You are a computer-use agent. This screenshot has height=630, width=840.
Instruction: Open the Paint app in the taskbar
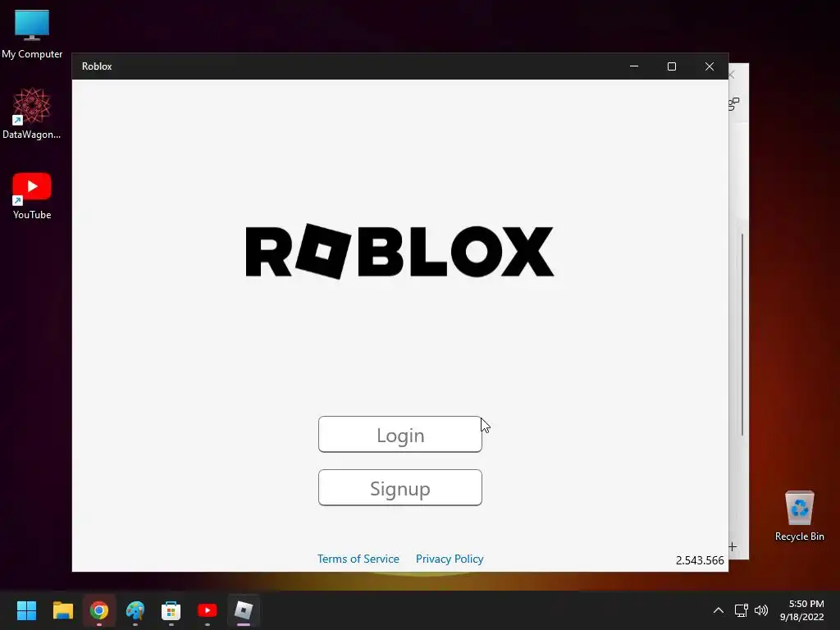tap(135, 610)
